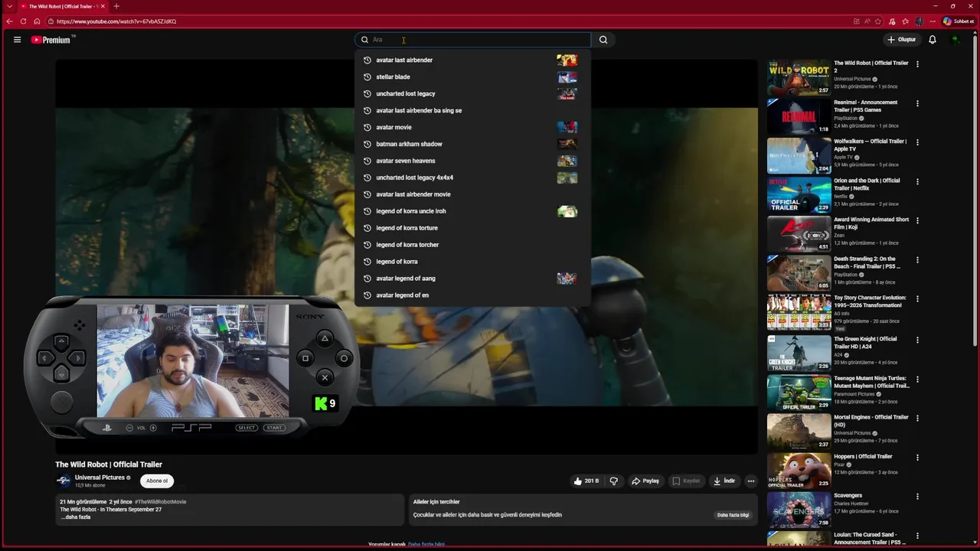Screen dimensions: 980x551
Task: Open options menu for The Green Knight
Action: click(917, 339)
